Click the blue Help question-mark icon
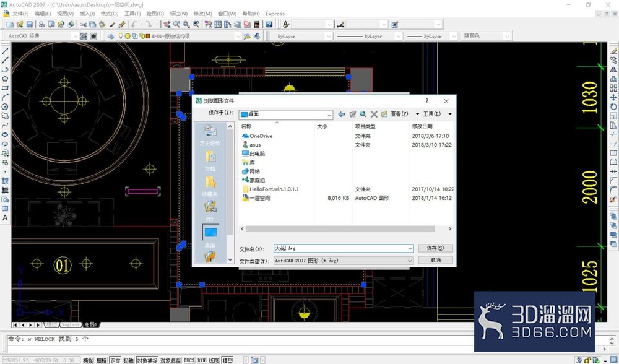 coord(269,25)
